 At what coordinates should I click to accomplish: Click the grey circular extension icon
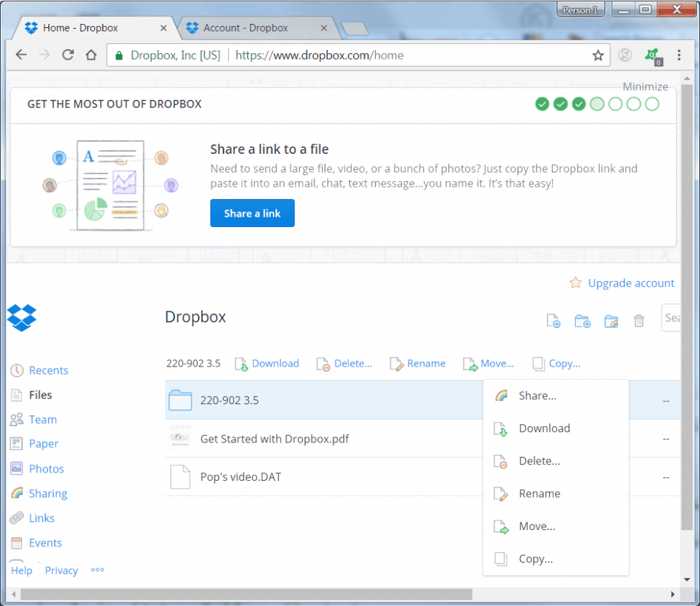click(625, 55)
